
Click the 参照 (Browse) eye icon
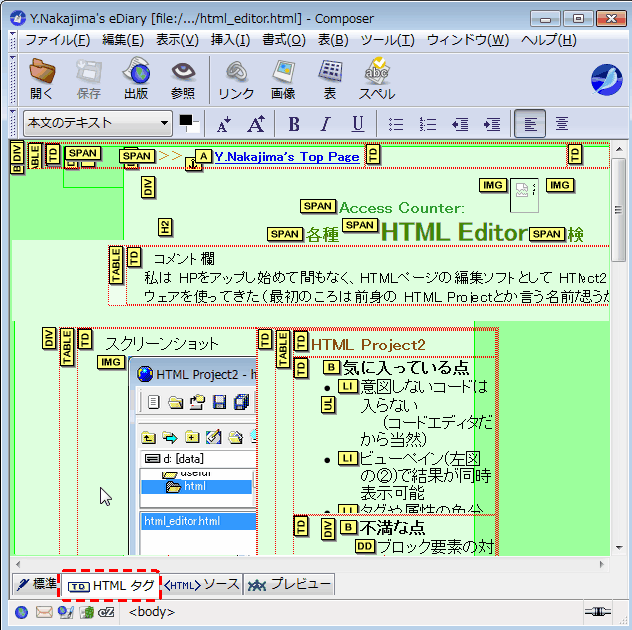tap(182, 78)
